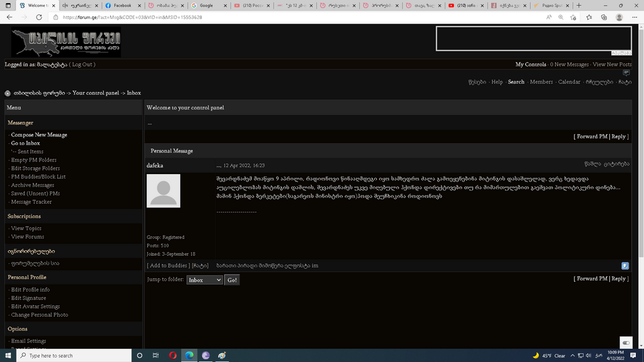Click top Forward PM link
The width and height of the screenshot is (644, 362).
pyautogui.click(x=592, y=136)
